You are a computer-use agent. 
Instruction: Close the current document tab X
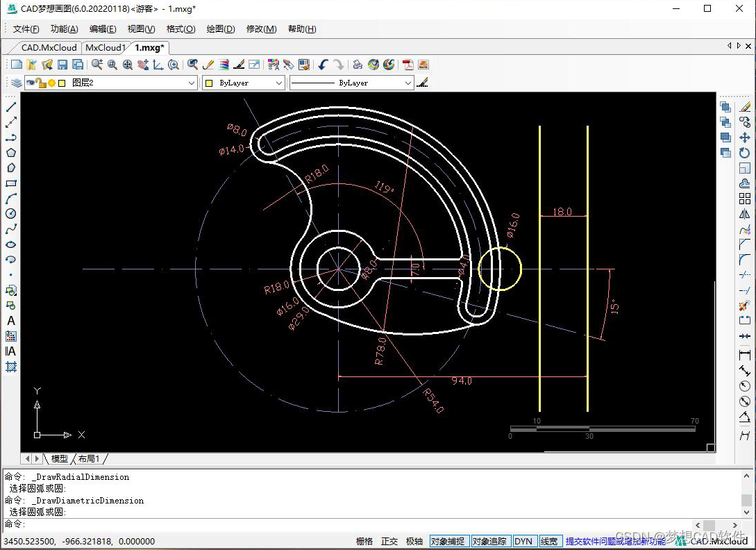[748, 46]
